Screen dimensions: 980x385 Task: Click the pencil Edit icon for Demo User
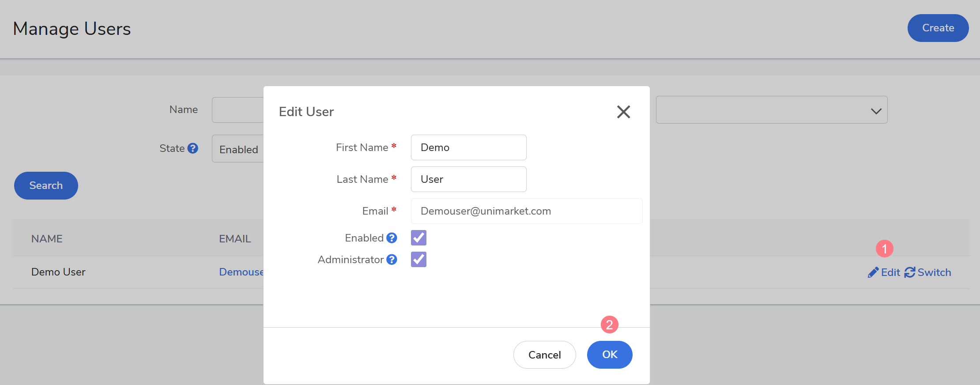[873, 272]
